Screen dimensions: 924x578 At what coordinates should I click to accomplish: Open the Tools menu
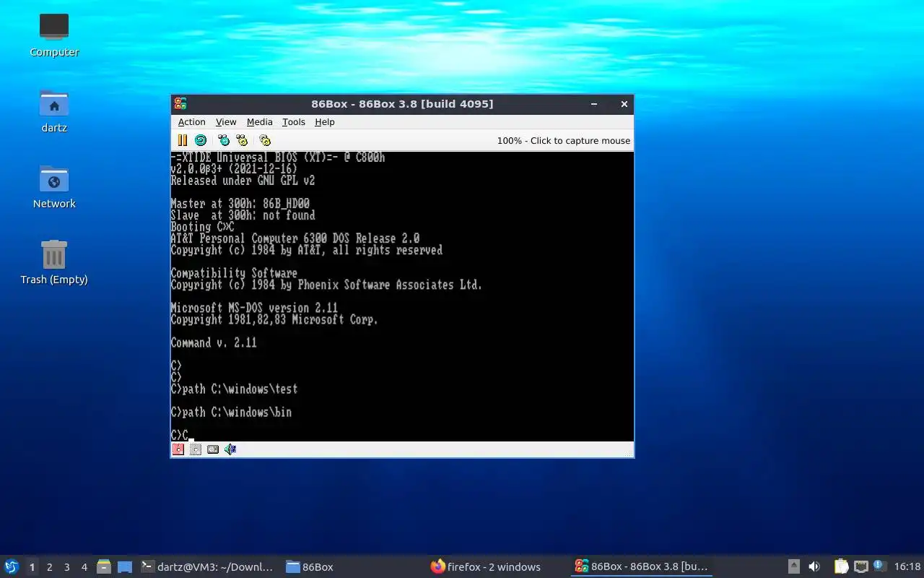(x=294, y=122)
